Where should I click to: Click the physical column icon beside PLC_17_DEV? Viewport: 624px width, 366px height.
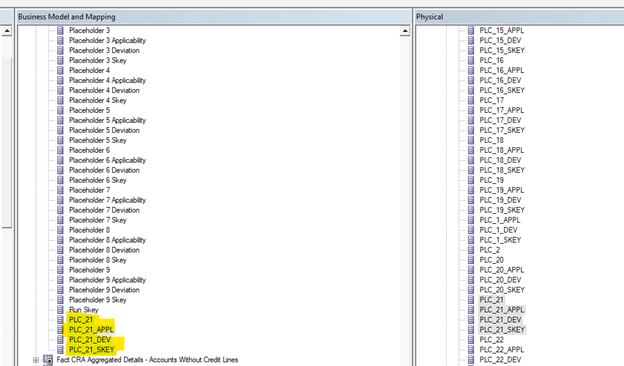(x=471, y=120)
